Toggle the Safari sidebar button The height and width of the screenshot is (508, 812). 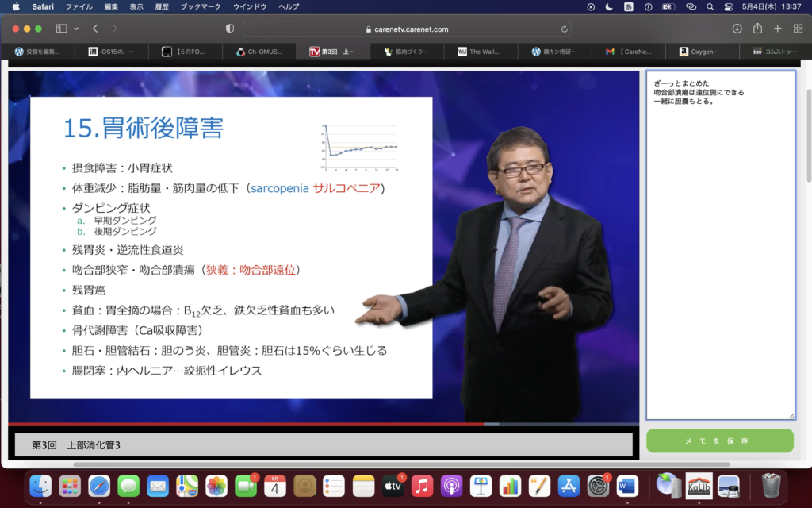point(61,29)
